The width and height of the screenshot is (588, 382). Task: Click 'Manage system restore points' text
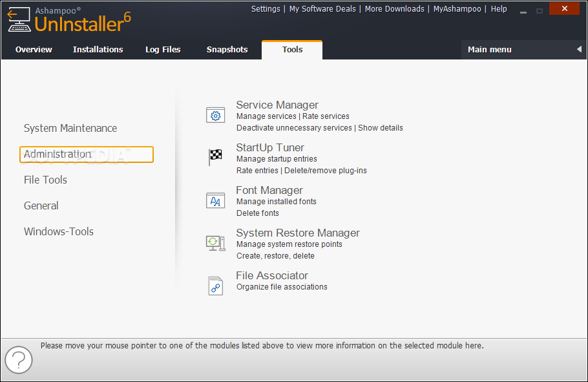click(289, 244)
